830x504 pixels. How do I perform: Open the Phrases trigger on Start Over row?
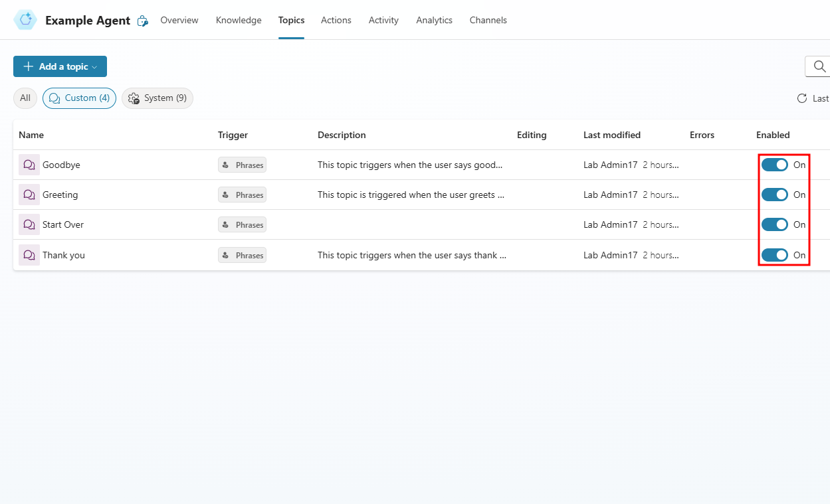tap(242, 224)
